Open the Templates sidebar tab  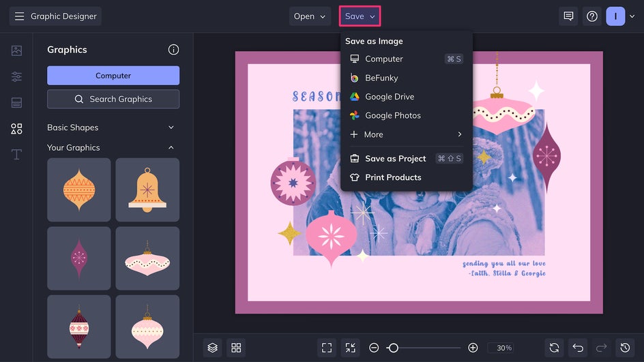pos(16,103)
